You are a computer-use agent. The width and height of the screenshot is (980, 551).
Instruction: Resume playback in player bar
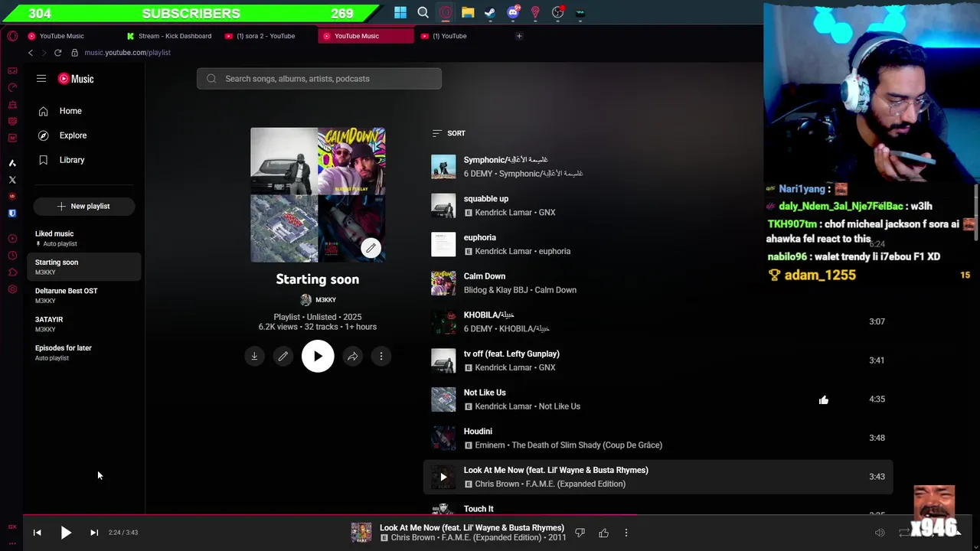click(66, 533)
